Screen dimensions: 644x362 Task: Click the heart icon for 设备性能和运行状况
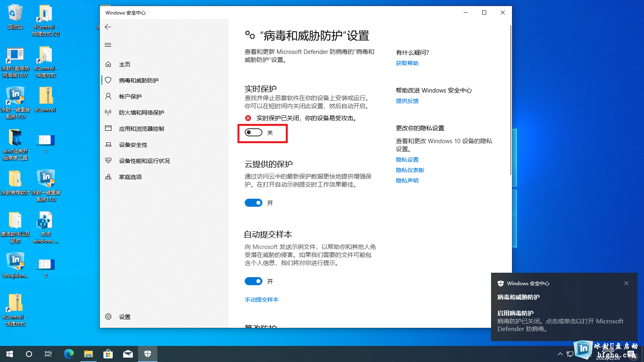108,160
